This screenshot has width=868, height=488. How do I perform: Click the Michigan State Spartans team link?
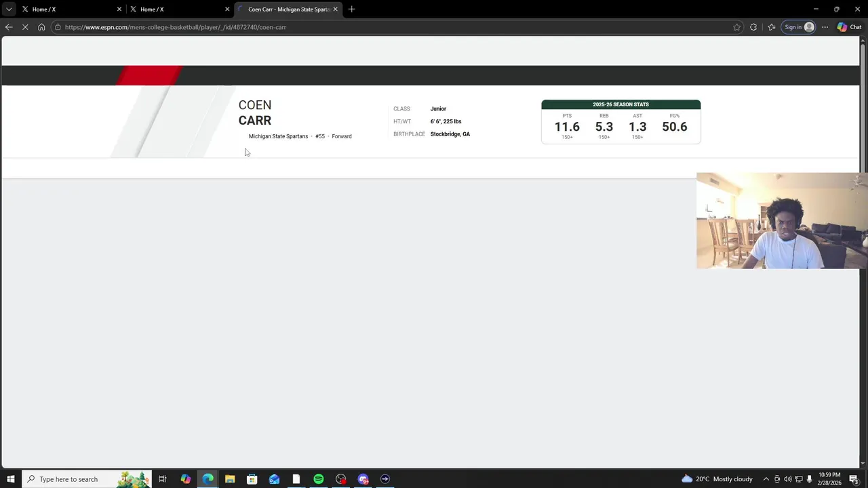click(278, 136)
